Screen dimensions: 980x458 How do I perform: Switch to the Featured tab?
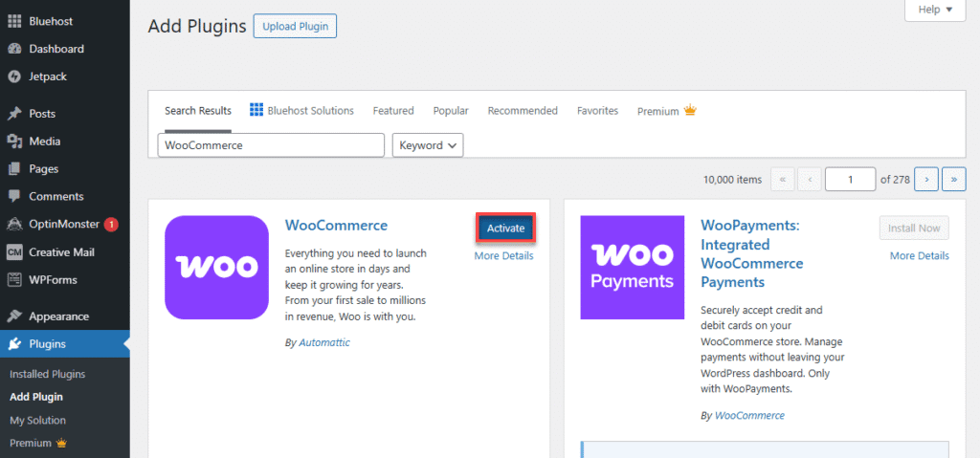click(393, 111)
